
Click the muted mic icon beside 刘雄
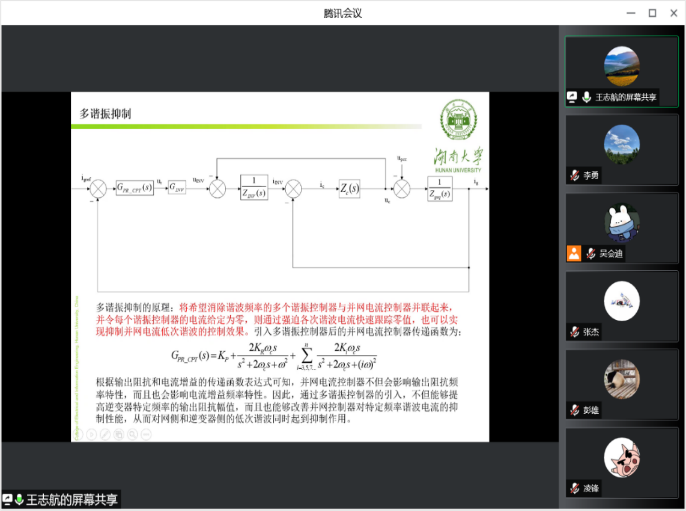point(575,409)
